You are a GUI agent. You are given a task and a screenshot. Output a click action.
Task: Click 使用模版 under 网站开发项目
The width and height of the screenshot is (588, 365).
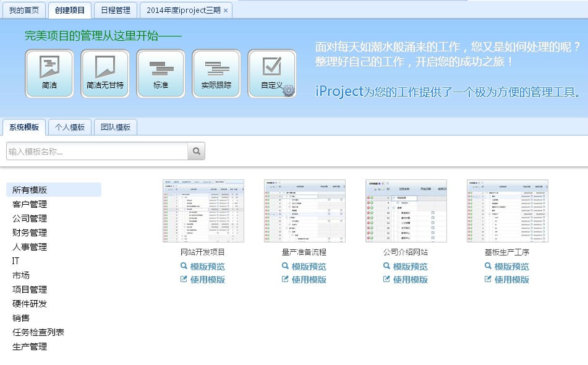pos(203,280)
